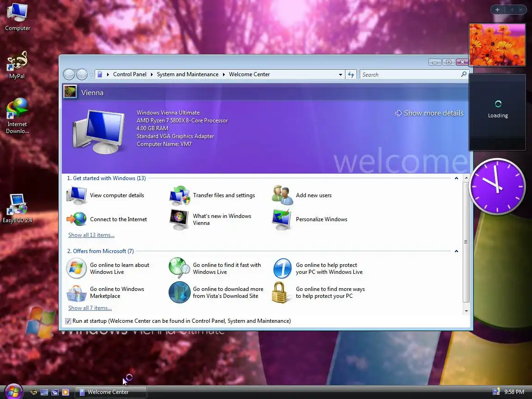Click the System and Maintenance breadcrumb

tap(187, 74)
